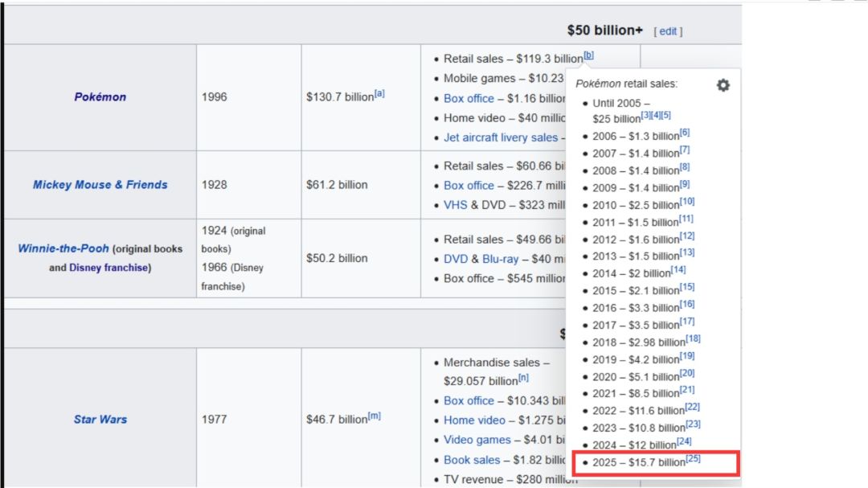The width and height of the screenshot is (868, 488).
Task: Select the 1996 year cell for Pokémon
Action: [x=248, y=97]
